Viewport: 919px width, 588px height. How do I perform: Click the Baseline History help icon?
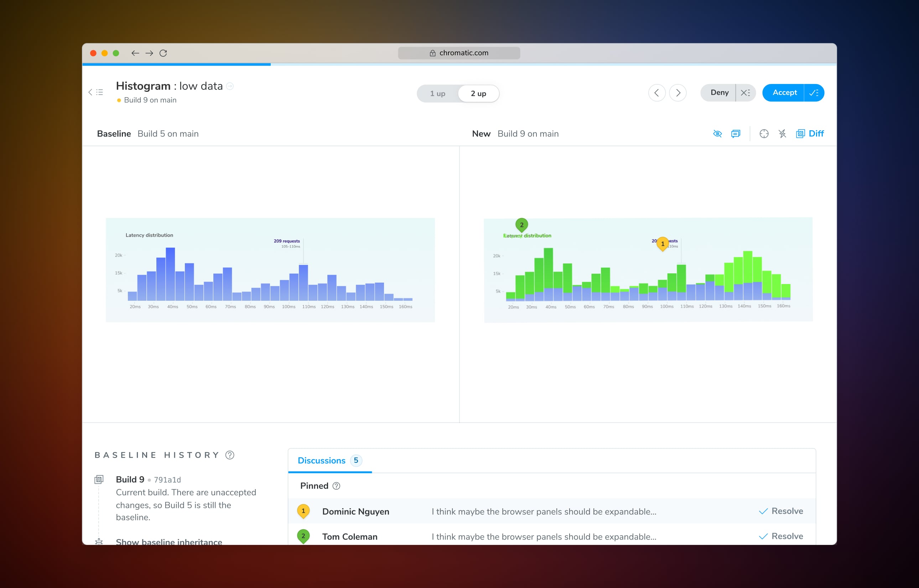[230, 455]
